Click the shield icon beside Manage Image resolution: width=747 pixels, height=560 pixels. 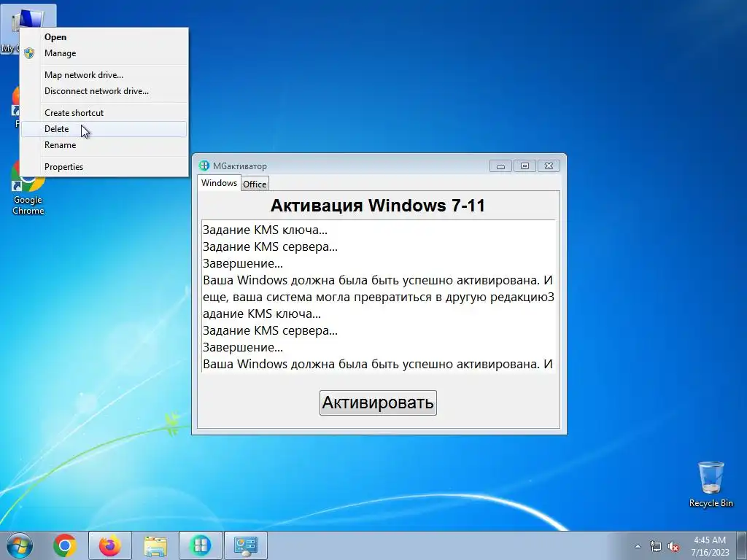pyautogui.click(x=29, y=53)
